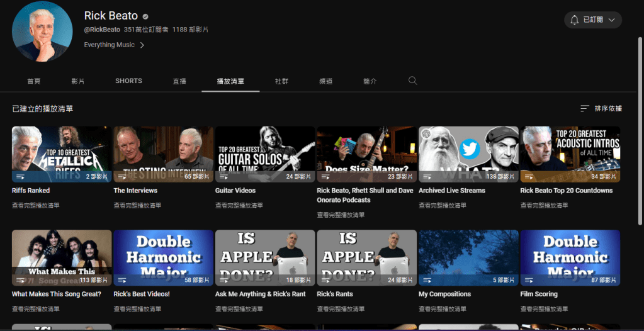This screenshot has width=644, height=331.
Task: Open the Archived Live Streams thumbnail
Action: 468,154
